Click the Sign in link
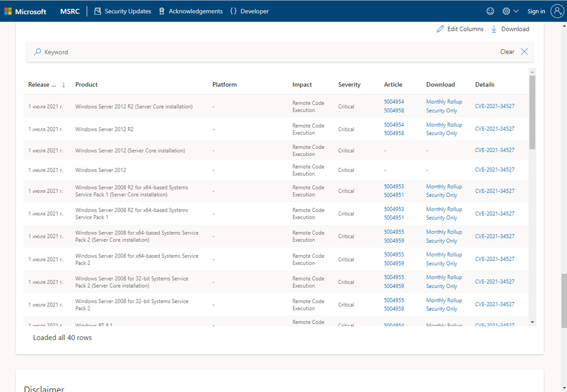Screen dimensions: 567x392 click(x=536, y=11)
